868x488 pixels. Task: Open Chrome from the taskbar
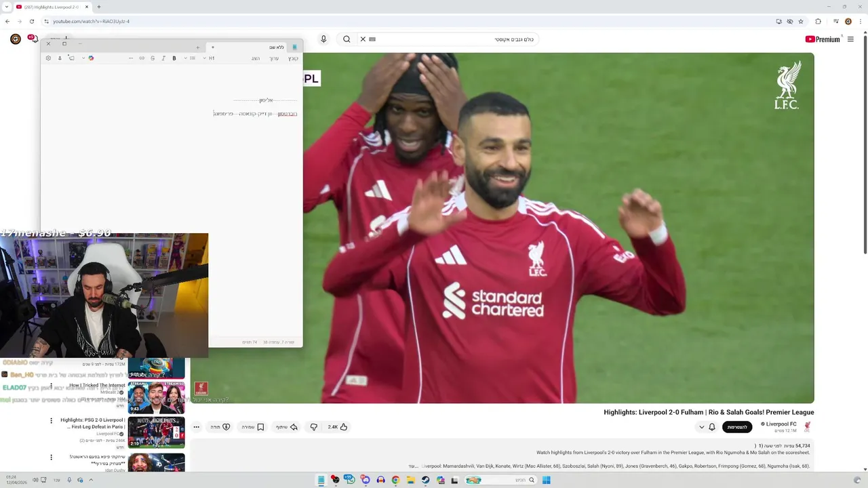395,480
